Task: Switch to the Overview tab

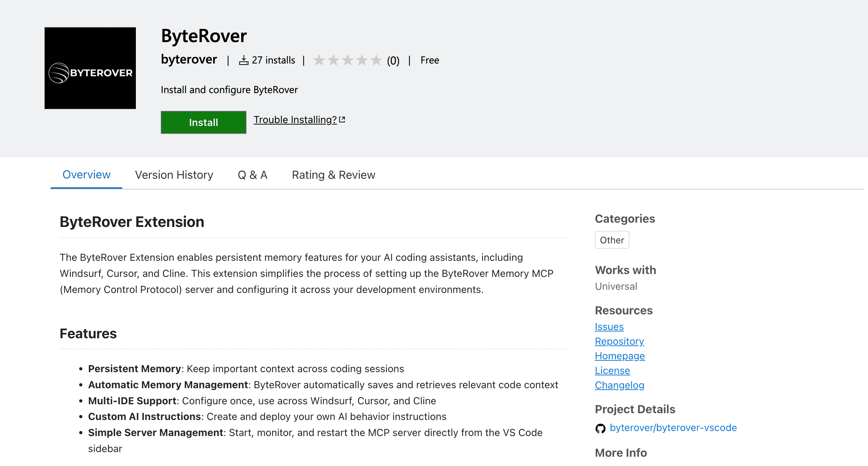Action: point(86,174)
